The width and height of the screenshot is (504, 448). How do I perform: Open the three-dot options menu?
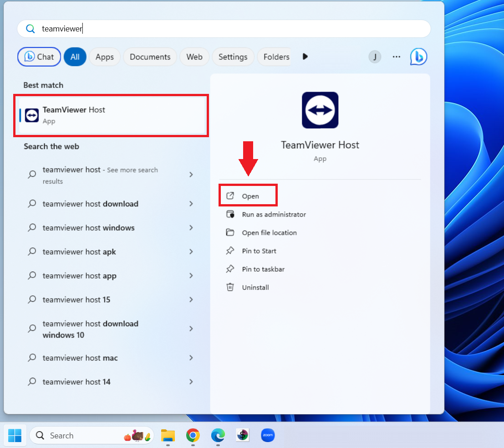tap(396, 57)
